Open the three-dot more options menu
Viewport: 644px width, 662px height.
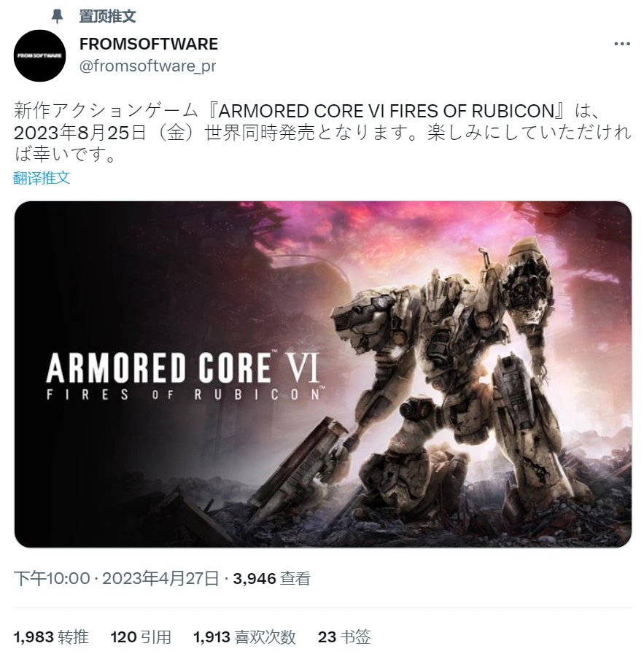[621, 44]
